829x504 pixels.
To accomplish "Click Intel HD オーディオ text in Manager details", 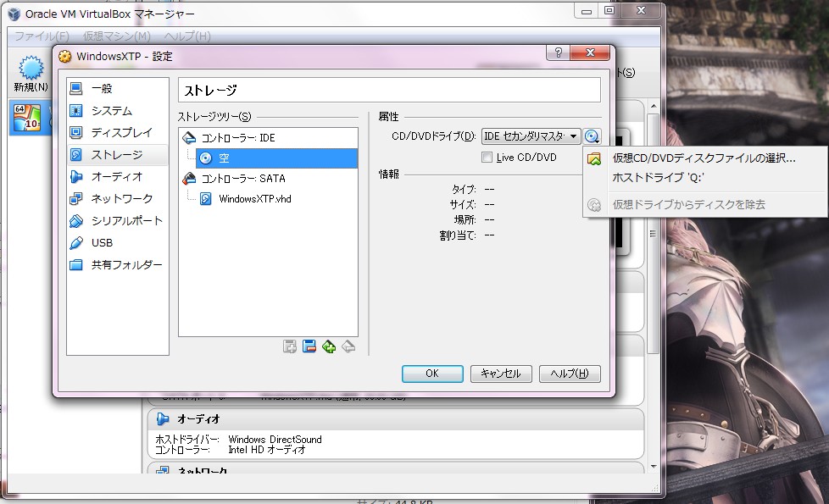I will click(x=267, y=450).
